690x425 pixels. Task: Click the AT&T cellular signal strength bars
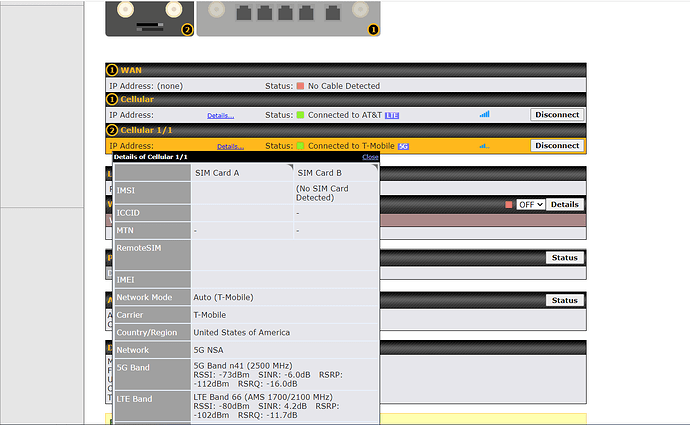point(484,114)
